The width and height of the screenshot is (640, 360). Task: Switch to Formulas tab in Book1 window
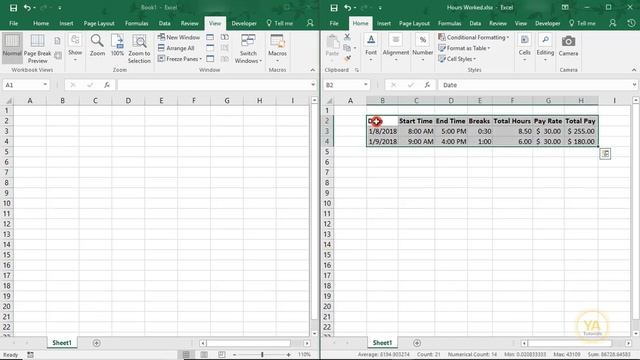pyautogui.click(x=137, y=23)
